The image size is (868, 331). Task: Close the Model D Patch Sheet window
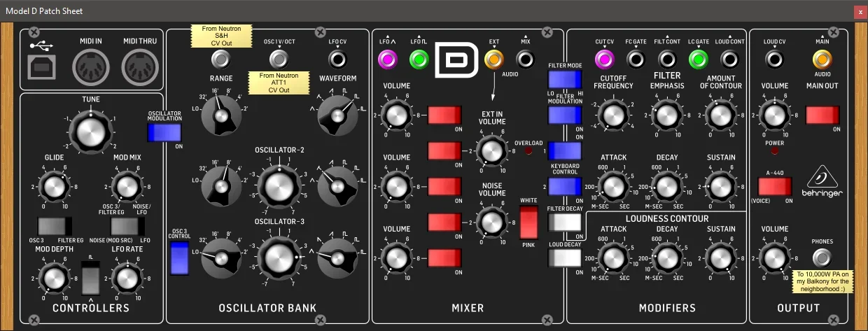[x=860, y=11]
